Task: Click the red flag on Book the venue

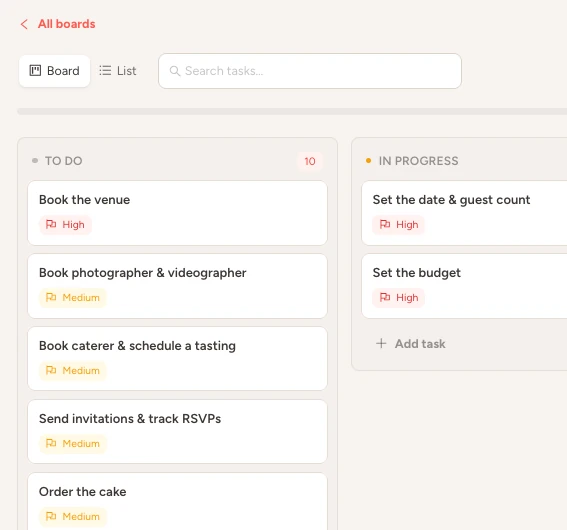Action: point(51,225)
